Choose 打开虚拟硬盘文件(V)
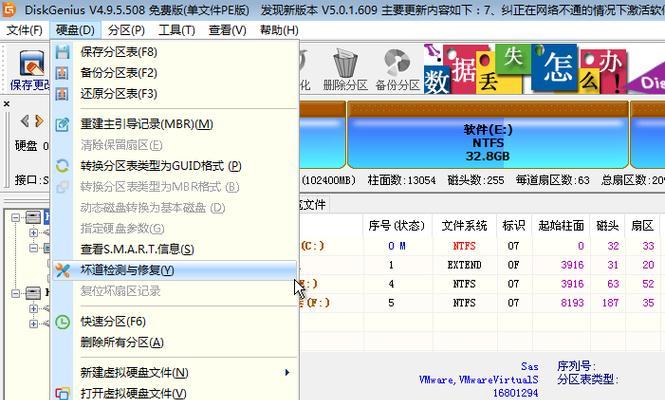 click(175, 394)
